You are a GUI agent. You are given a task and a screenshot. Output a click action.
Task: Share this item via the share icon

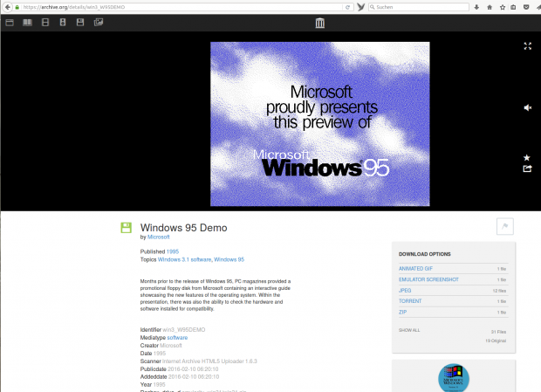click(x=527, y=168)
